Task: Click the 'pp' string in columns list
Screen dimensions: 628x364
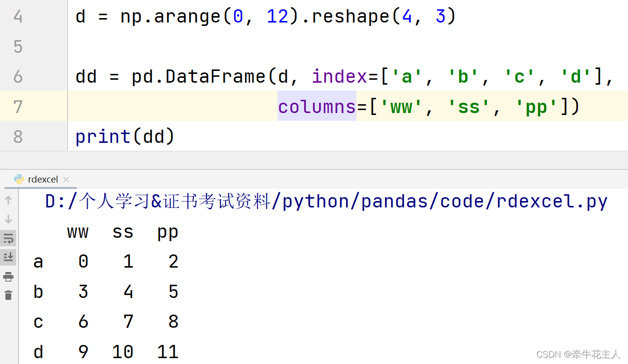Action: click(536, 106)
